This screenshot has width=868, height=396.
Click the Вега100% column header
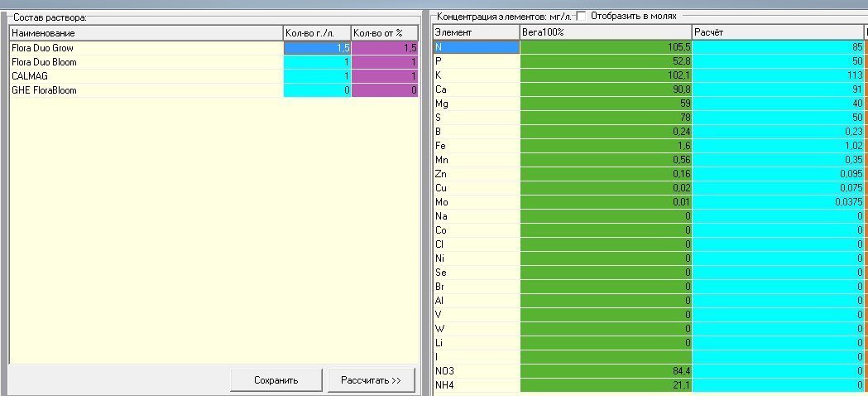[606, 32]
